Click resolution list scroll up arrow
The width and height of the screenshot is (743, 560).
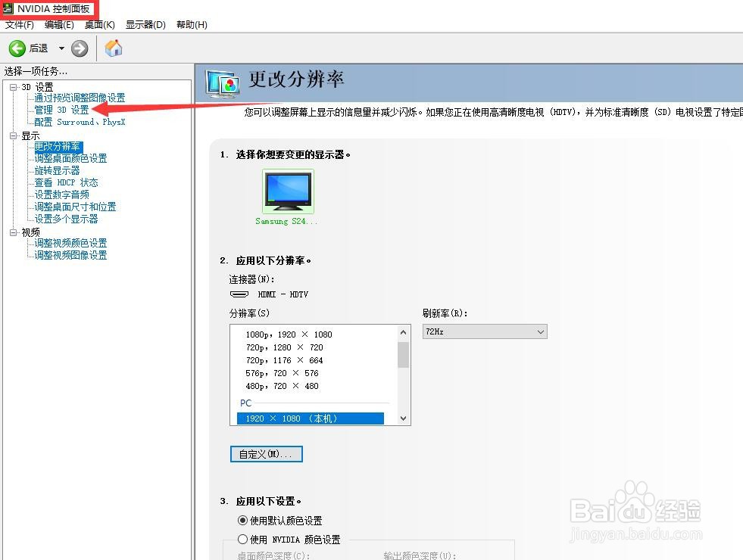[x=403, y=332]
